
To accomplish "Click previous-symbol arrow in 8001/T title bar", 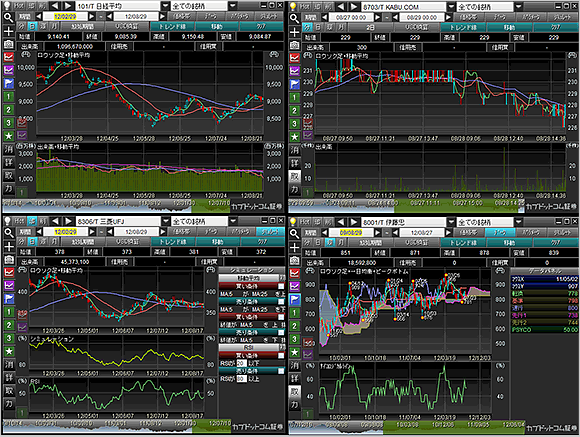I will (341, 222).
